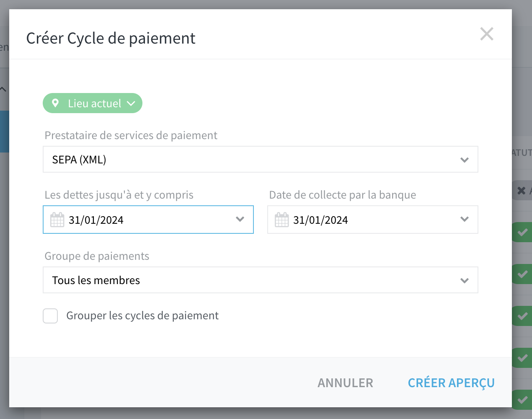Click the Groupe de paiements label
The image size is (532, 419).
(97, 256)
